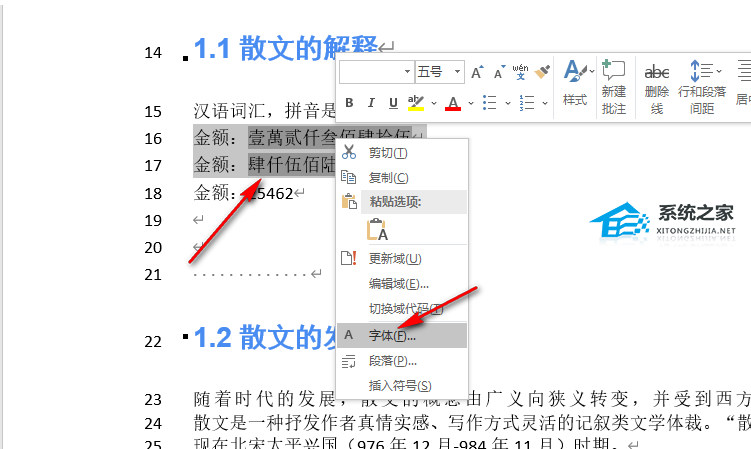The image size is (751, 449).
Task: Click the paragraph starting 散文是一种抒发
Action: pyautogui.click(x=472, y=423)
